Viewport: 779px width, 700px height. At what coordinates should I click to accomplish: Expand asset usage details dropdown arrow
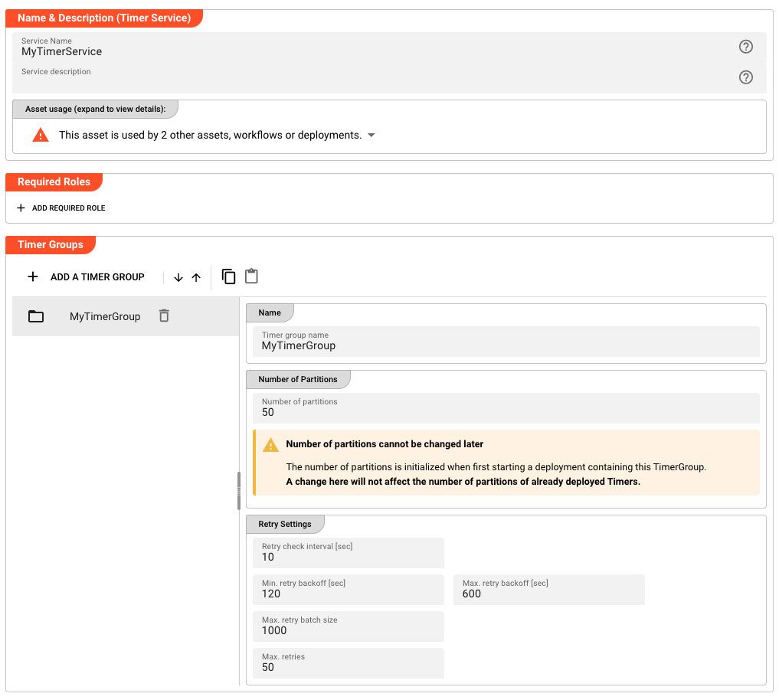pos(371,135)
